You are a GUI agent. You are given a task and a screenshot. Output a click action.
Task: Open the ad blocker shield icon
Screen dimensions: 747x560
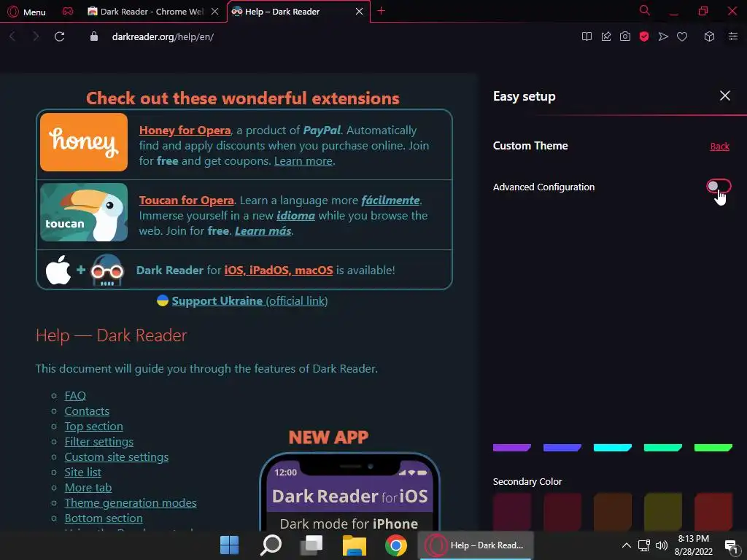point(644,36)
